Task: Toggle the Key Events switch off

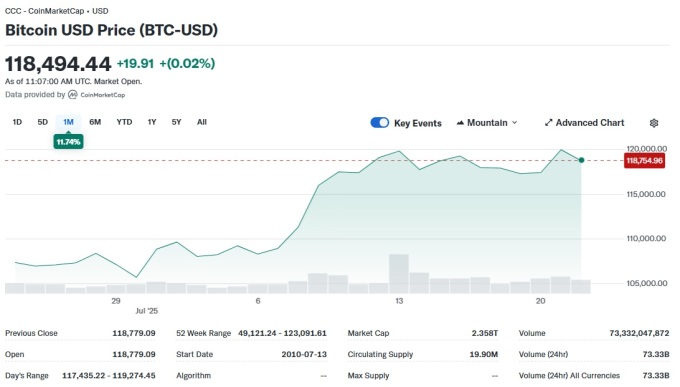Action: tap(379, 123)
